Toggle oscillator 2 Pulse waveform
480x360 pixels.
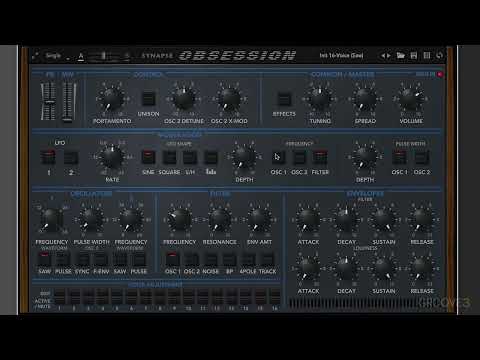[139, 259]
